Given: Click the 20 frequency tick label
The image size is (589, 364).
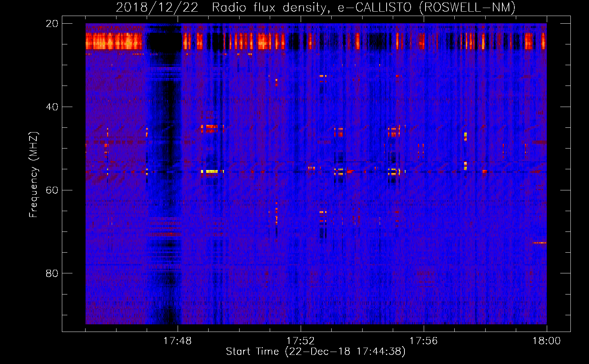Looking at the screenshot, I should point(52,24).
